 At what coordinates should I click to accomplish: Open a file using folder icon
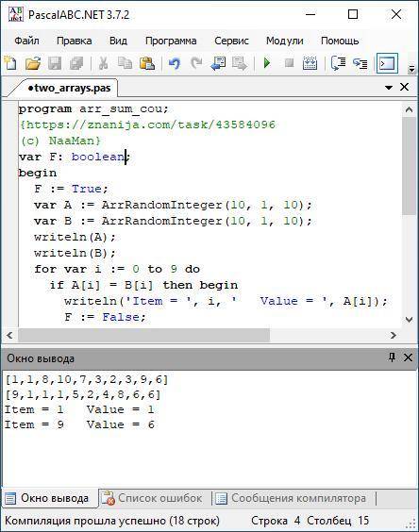coord(33,63)
